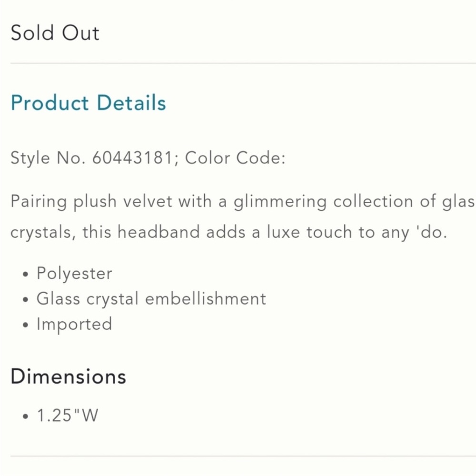The height and width of the screenshot is (476, 476).
Task: Click the bullet dot before Glass crystal
Action: (26, 299)
